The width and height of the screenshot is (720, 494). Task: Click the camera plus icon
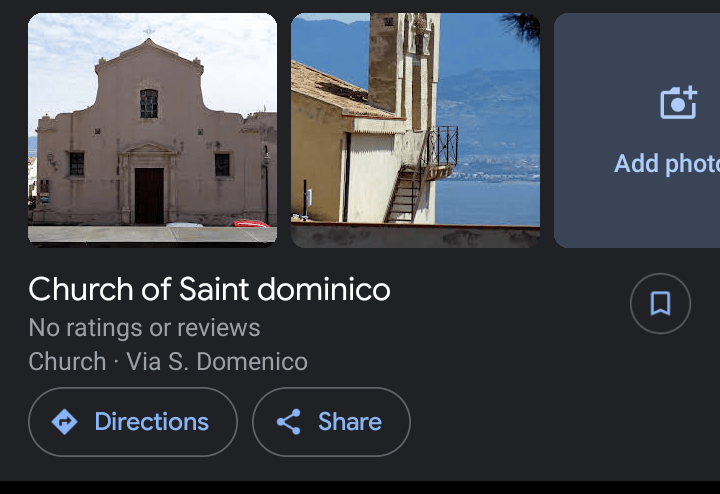(678, 103)
